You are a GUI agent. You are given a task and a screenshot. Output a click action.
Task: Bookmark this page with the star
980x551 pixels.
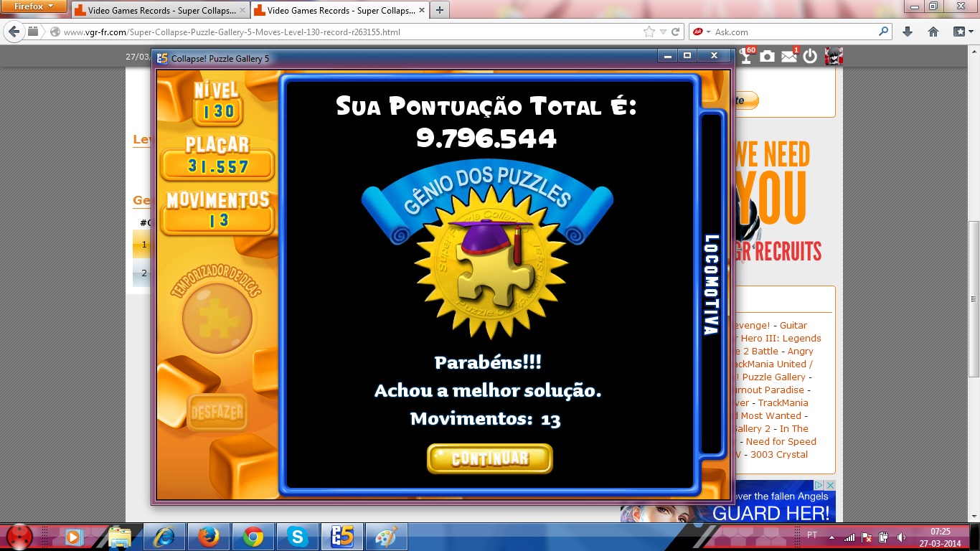tap(649, 32)
